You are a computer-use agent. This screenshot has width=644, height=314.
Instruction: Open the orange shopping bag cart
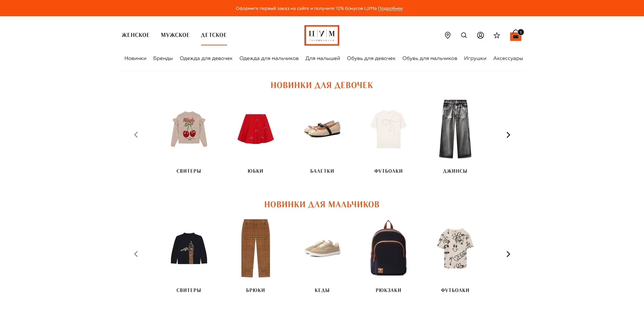point(516,35)
